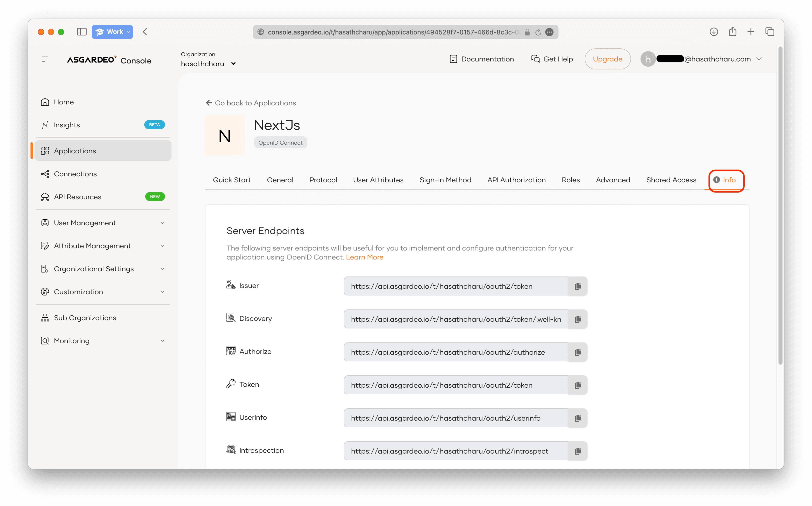Expand the Customization section
The width and height of the screenshot is (812, 506).
pyautogui.click(x=103, y=292)
